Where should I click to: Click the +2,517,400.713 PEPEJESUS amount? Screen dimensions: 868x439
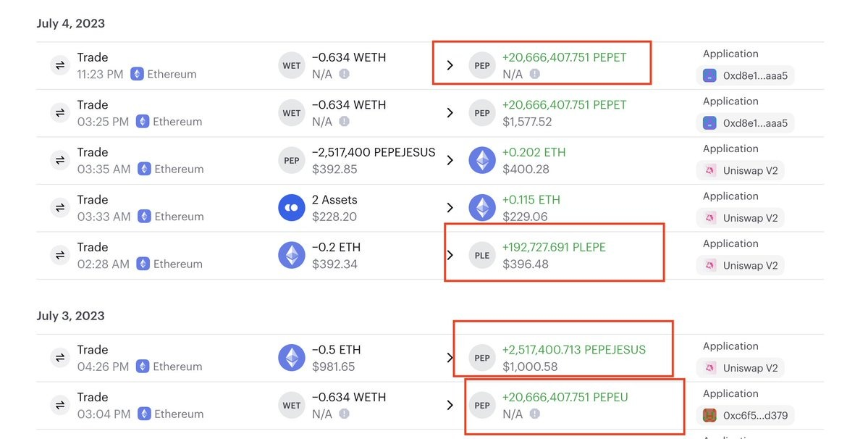[573, 350]
